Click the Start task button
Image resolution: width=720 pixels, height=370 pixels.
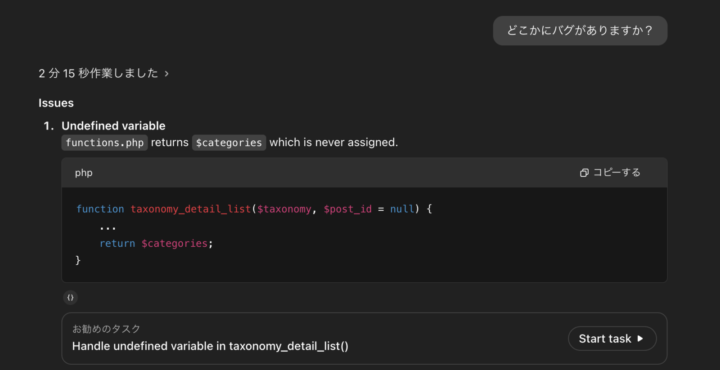click(x=612, y=339)
